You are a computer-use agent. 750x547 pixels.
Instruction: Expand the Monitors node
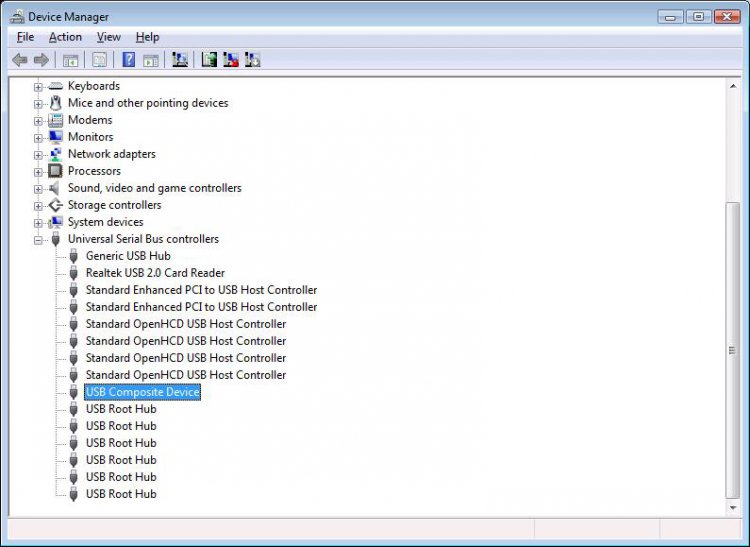(x=38, y=138)
